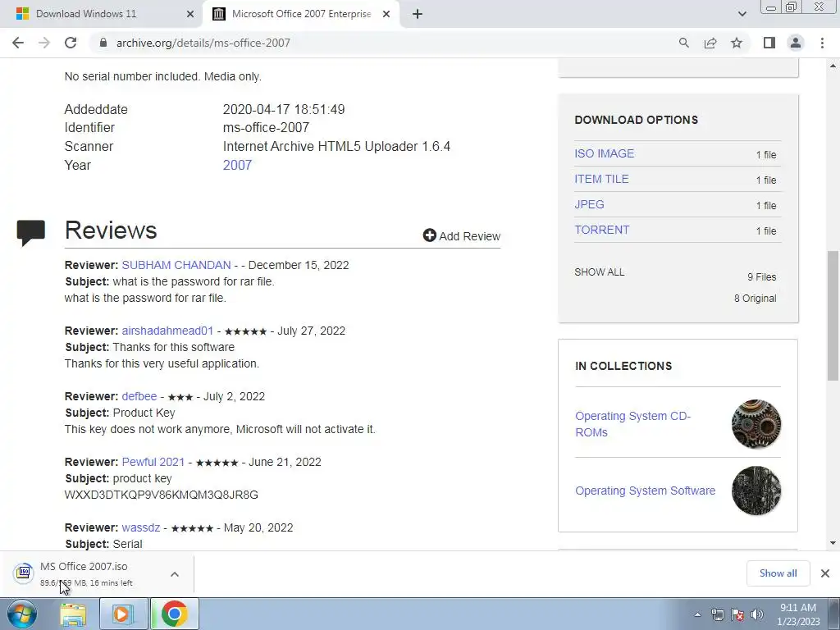Open reviewer airshadahmead01's profile

167,331
